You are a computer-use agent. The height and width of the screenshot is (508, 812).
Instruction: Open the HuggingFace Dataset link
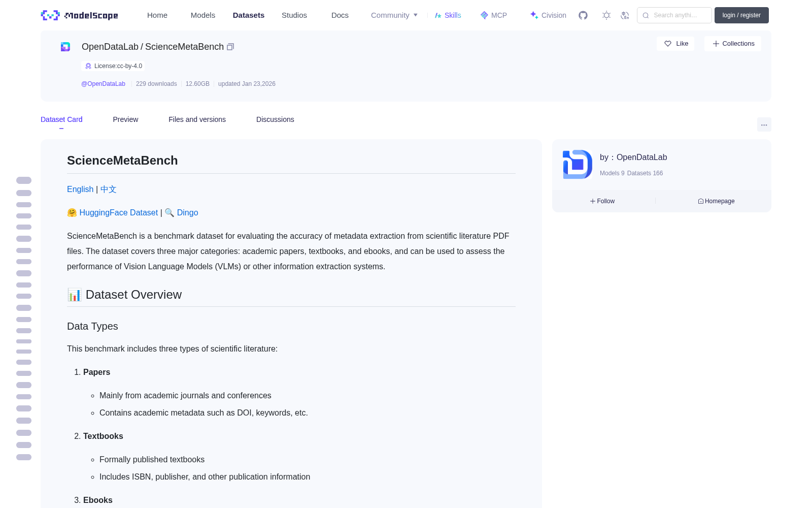118,212
